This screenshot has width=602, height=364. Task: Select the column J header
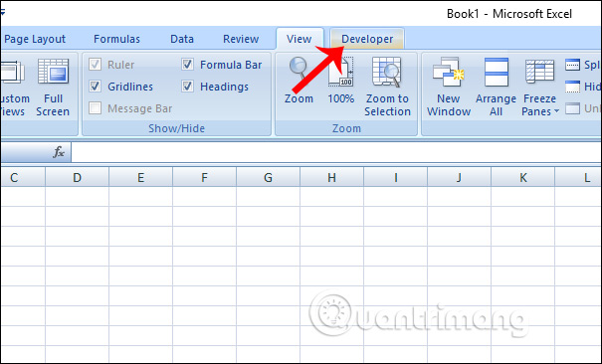(459, 178)
